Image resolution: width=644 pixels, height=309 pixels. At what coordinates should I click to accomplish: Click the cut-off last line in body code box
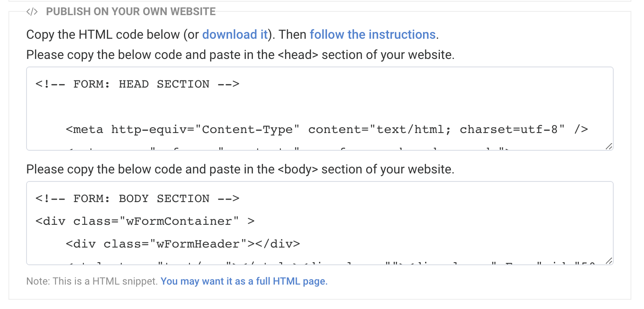[330, 262]
